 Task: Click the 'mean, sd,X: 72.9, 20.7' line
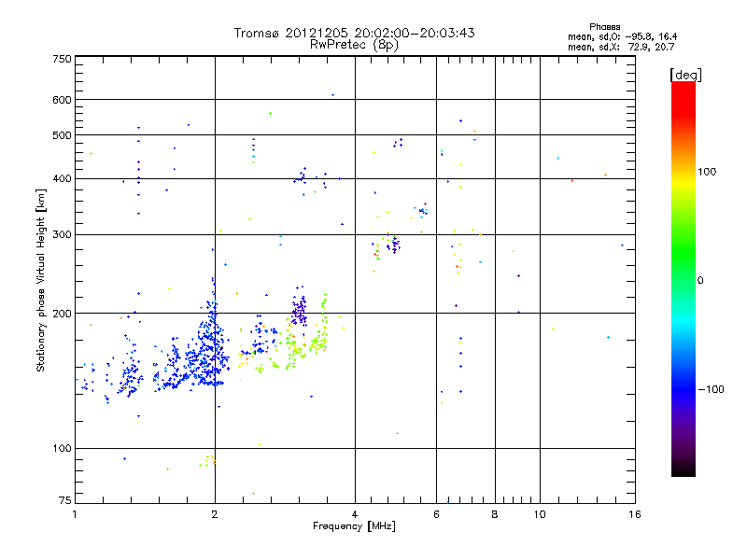621,47
